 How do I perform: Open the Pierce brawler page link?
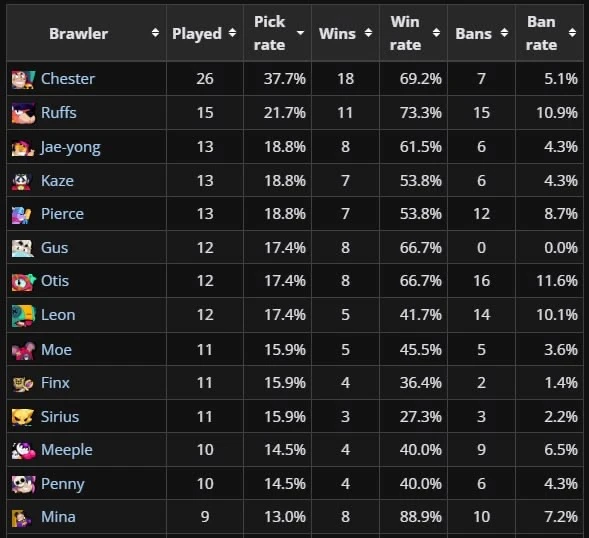62,214
